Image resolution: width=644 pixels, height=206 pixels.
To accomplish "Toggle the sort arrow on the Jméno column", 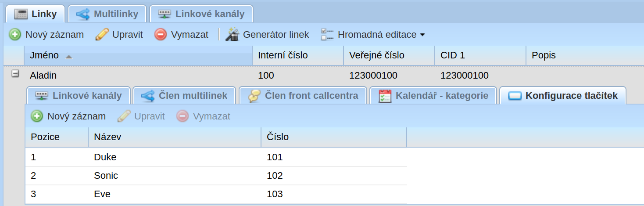I will point(69,57).
